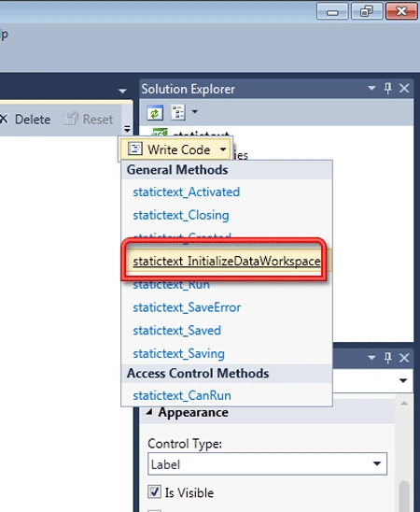Select statictext_CanRun access control method
Screen dimensions: 420x512
(x=182, y=396)
